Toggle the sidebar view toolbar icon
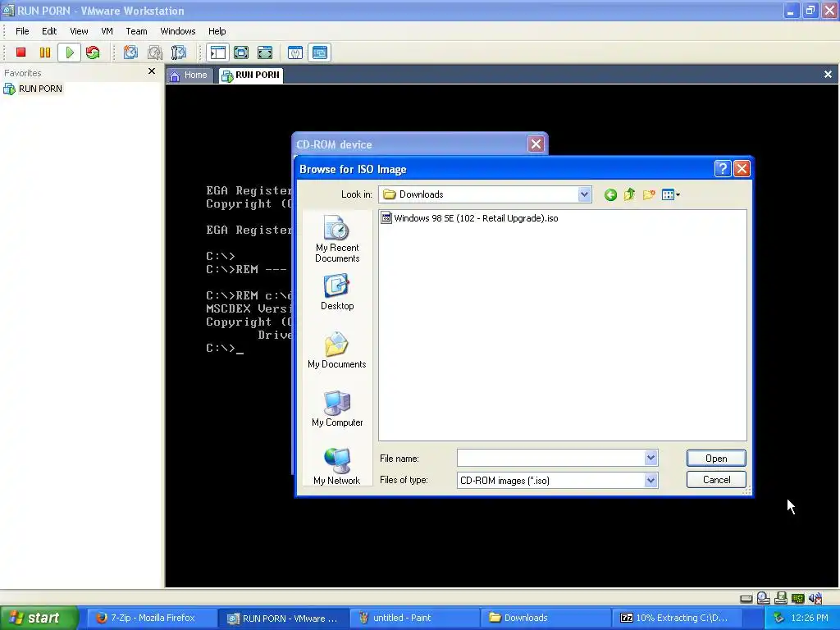Screen dimensions: 840x630 (217, 52)
